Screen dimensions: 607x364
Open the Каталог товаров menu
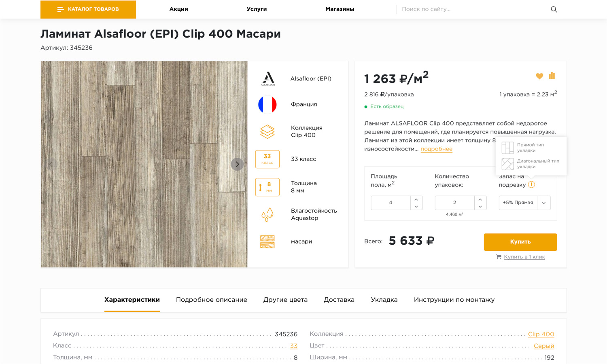(88, 9)
